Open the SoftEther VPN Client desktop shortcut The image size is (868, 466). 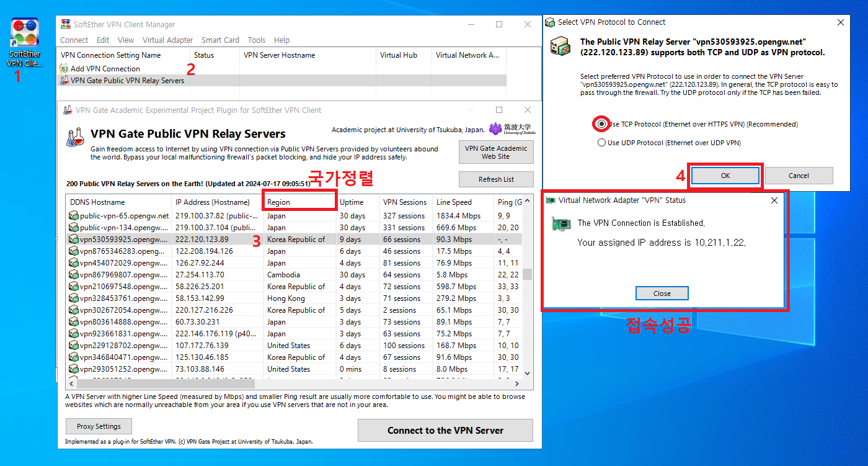(x=24, y=42)
